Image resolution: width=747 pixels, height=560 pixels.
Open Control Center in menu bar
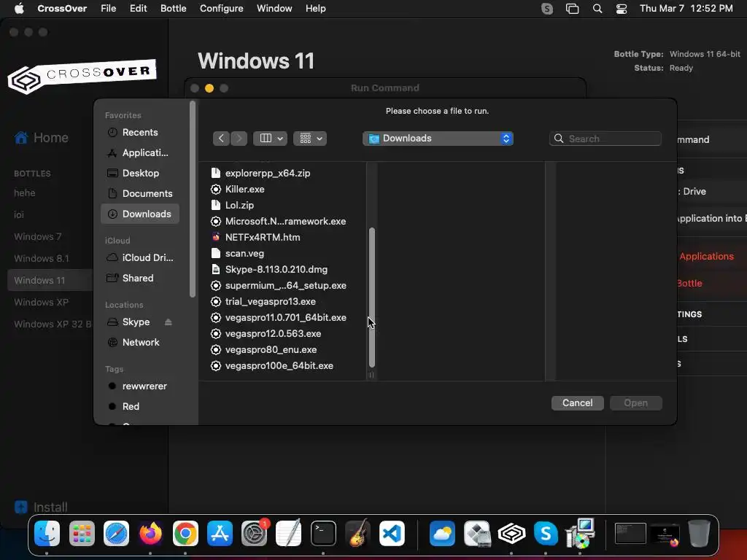[x=622, y=9]
